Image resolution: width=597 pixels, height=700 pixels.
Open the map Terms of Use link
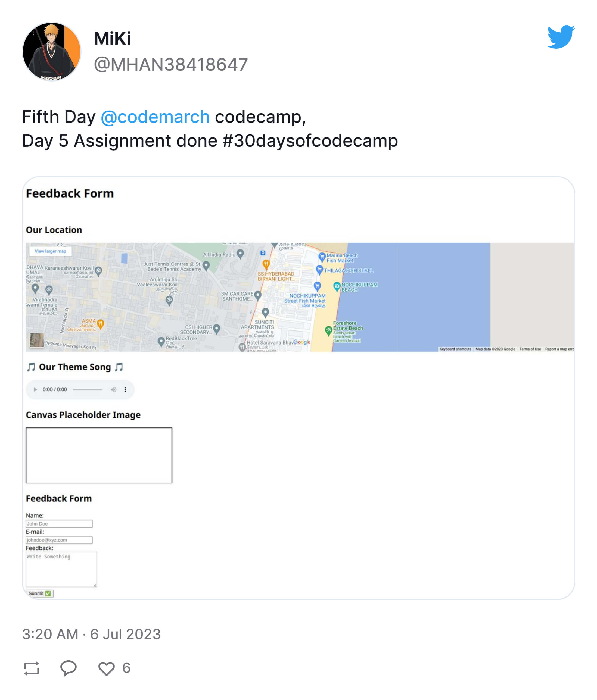[x=530, y=349]
